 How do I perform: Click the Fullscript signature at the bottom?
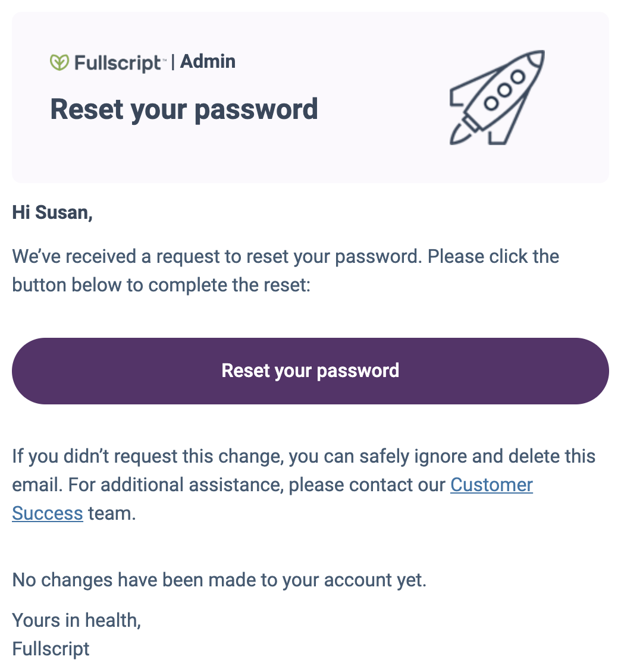pyautogui.click(x=51, y=649)
